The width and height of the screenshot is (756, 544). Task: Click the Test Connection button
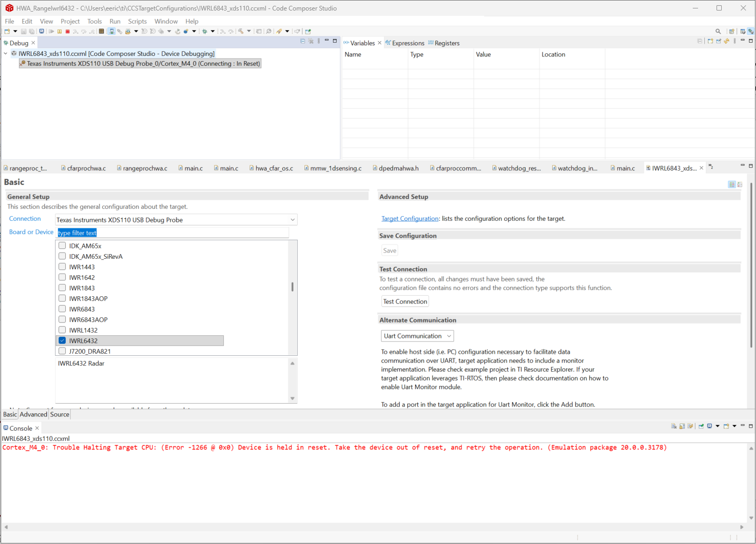405,302
